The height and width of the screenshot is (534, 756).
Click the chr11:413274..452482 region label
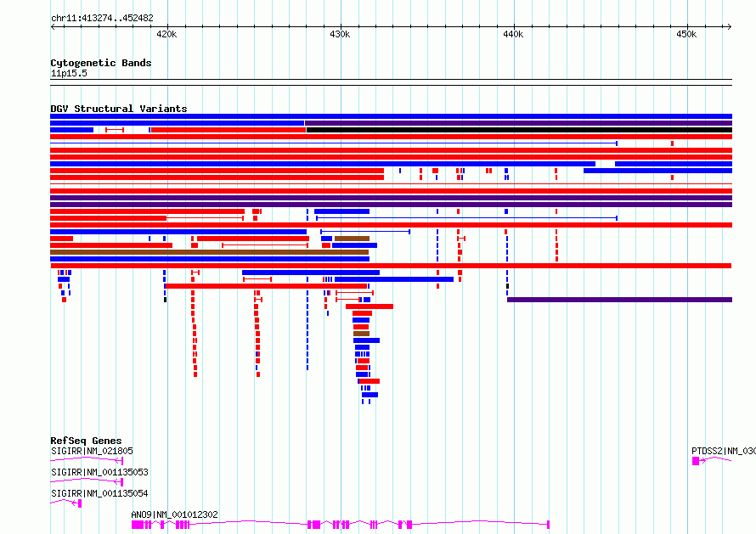102,18
